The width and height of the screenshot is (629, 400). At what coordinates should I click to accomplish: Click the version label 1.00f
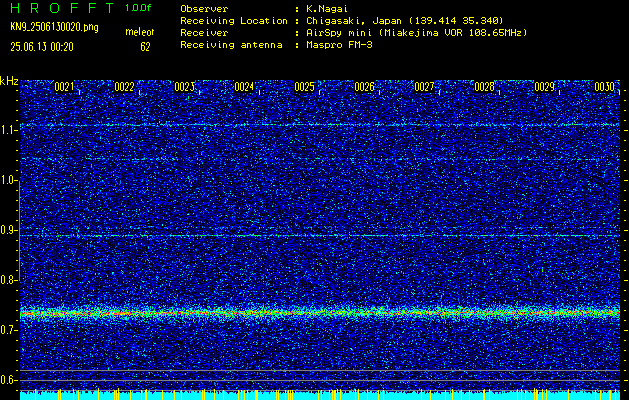(x=138, y=8)
